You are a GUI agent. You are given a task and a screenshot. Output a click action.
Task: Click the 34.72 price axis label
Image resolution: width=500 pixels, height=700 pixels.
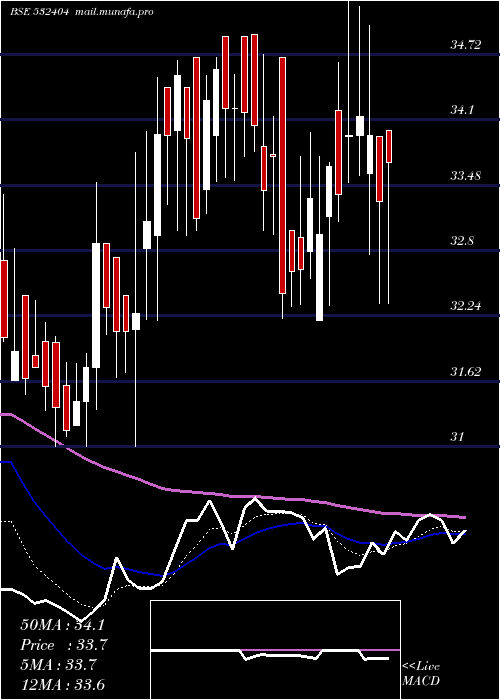466,45
